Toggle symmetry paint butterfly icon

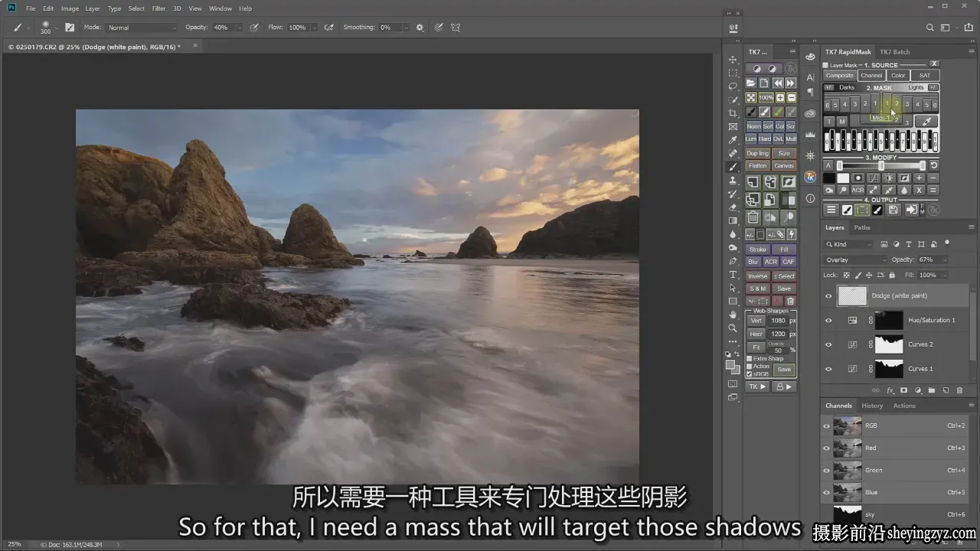456,28
